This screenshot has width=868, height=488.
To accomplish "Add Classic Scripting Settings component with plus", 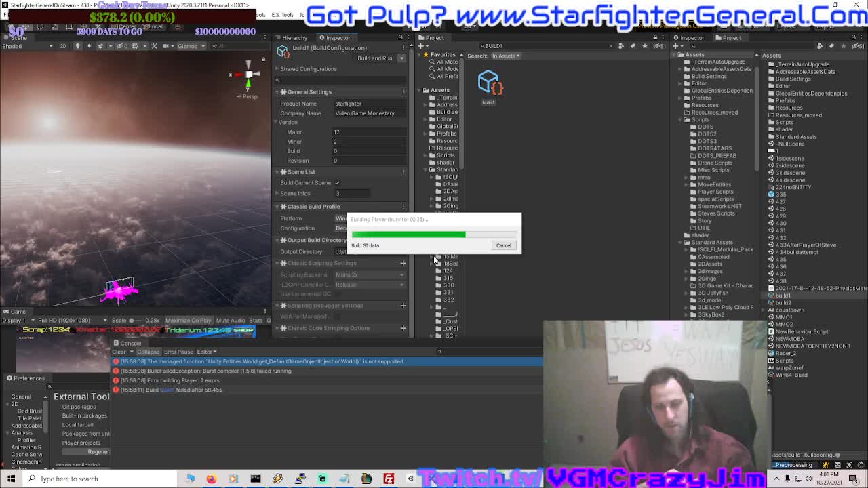I will click(x=403, y=263).
